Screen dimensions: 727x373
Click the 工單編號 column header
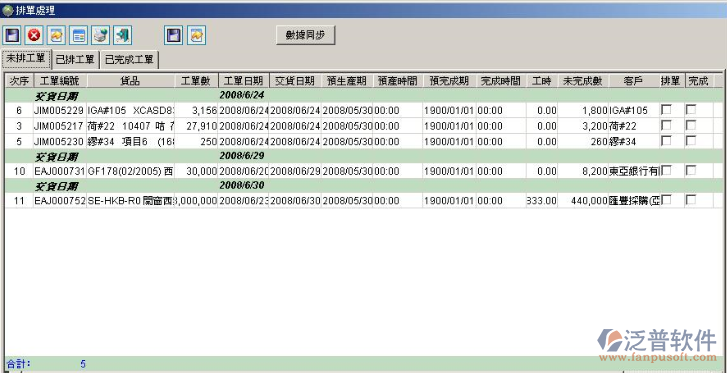[x=60, y=81]
